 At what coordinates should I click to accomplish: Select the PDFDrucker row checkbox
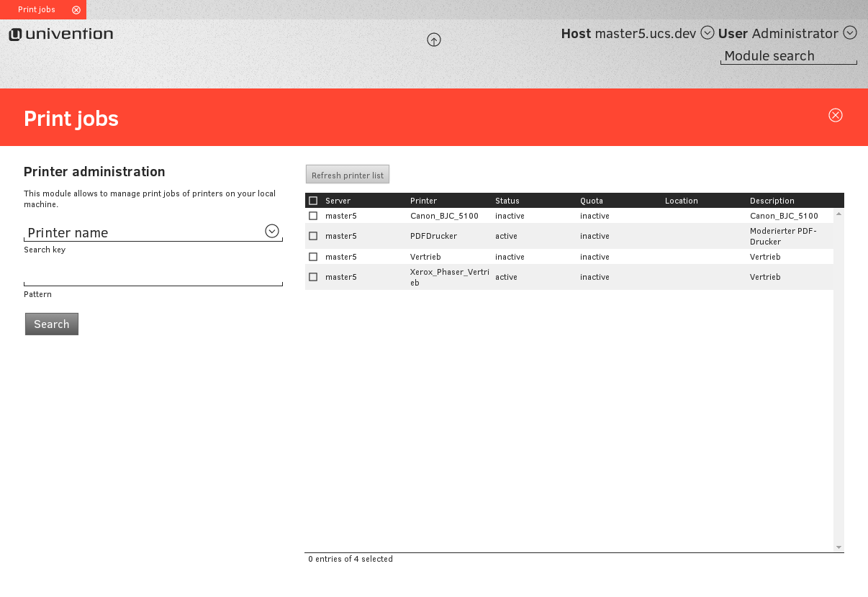pyautogui.click(x=313, y=236)
